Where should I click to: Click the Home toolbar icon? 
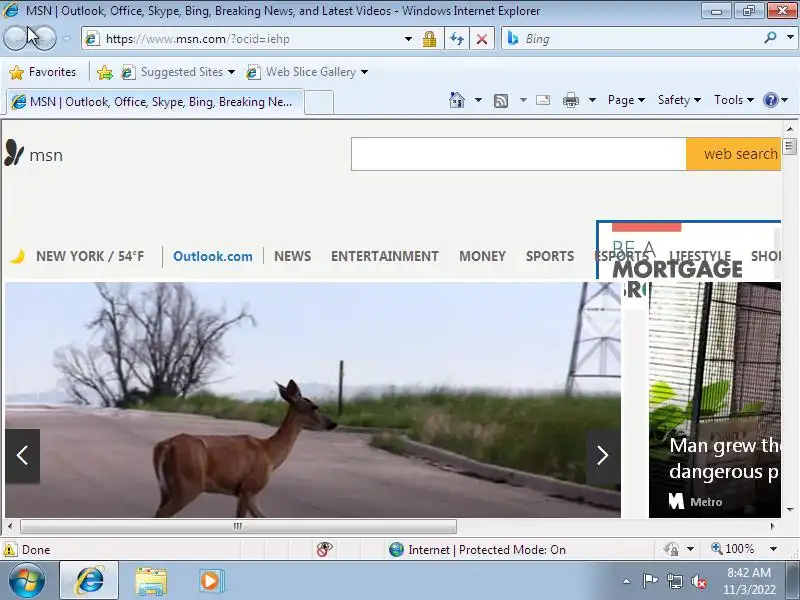click(x=457, y=100)
